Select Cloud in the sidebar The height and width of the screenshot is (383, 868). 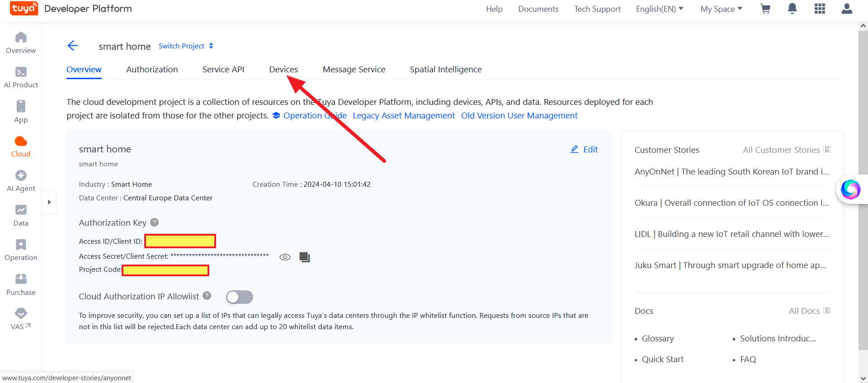tap(21, 147)
